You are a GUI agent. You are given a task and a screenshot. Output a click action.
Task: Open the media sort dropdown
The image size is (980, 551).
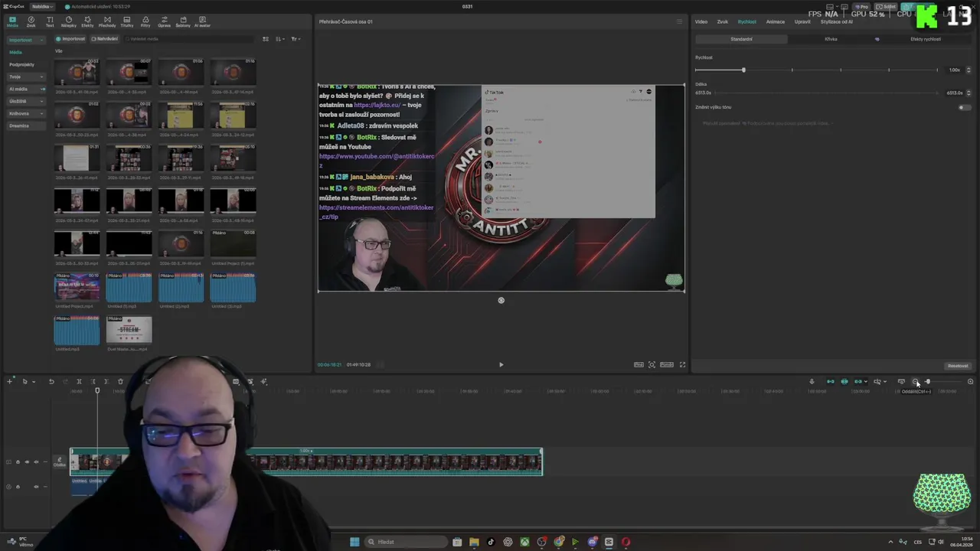tap(280, 39)
